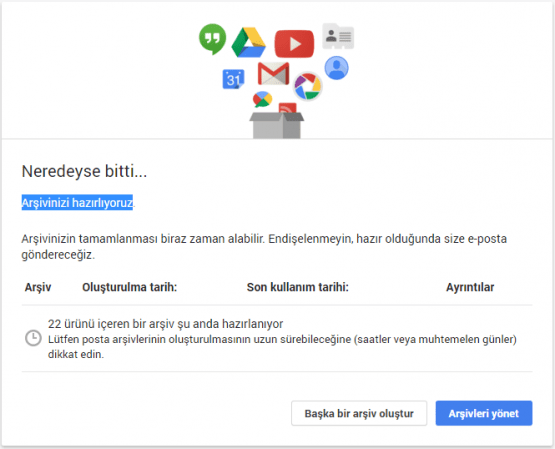Click the blue profile avatar icon
Viewport: 555px width, 449px height.
[336, 68]
